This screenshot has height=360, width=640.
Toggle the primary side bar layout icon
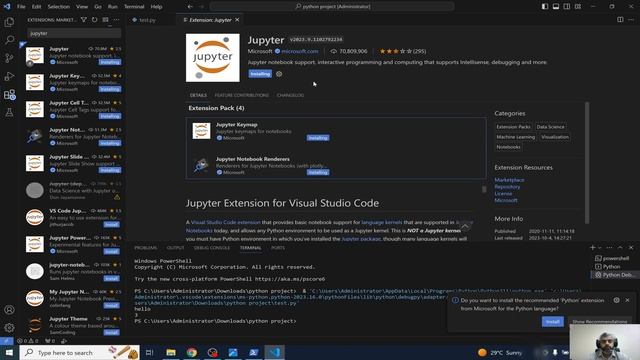coord(545,7)
